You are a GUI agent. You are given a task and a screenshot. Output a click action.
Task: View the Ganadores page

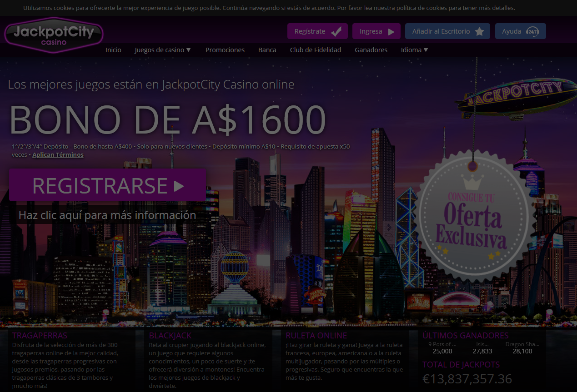pyautogui.click(x=371, y=50)
